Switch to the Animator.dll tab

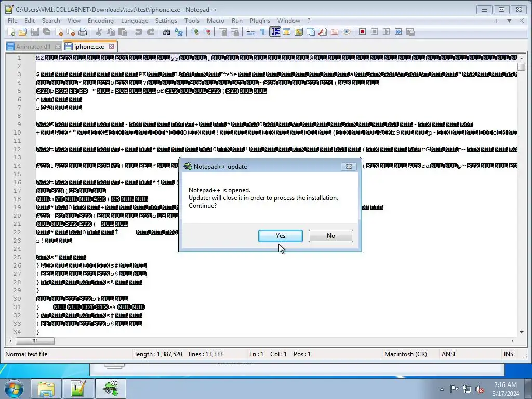(x=33, y=46)
